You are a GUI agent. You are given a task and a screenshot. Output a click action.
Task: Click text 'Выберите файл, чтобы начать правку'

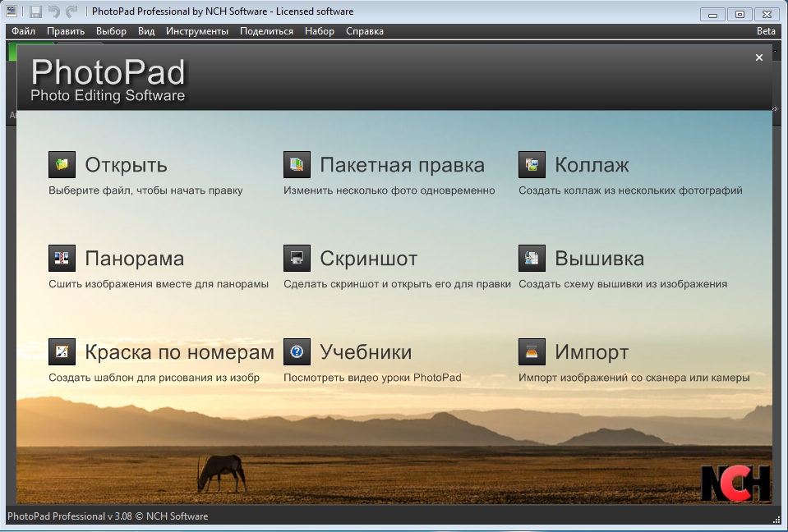tap(145, 190)
